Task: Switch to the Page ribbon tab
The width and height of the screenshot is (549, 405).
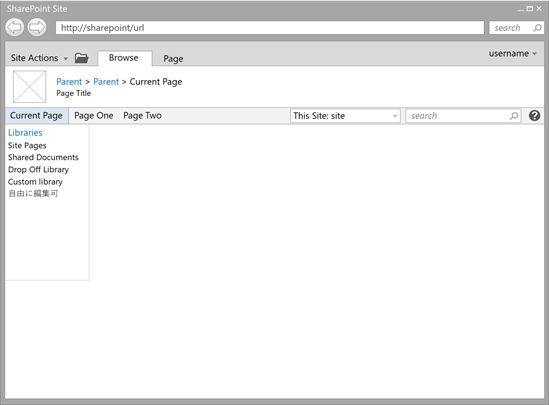Action: tap(173, 58)
